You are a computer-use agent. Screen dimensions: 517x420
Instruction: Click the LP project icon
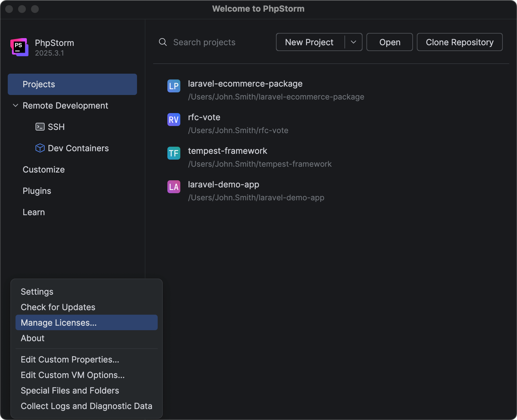pos(174,86)
